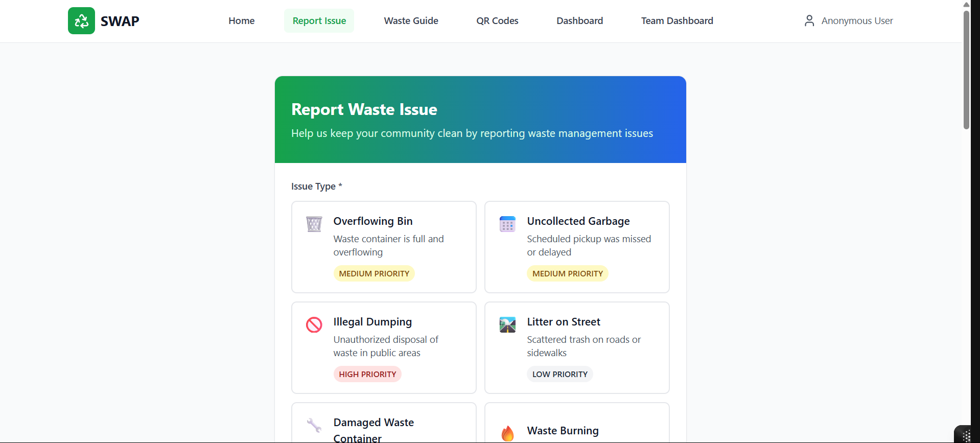Image resolution: width=980 pixels, height=443 pixels.
Task: Click the Overflowing Bin trash basket icon
Action: 314,224
